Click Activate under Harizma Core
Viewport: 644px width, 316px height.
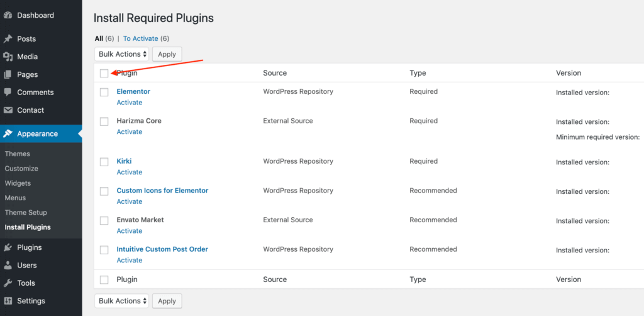click(130, 132)
